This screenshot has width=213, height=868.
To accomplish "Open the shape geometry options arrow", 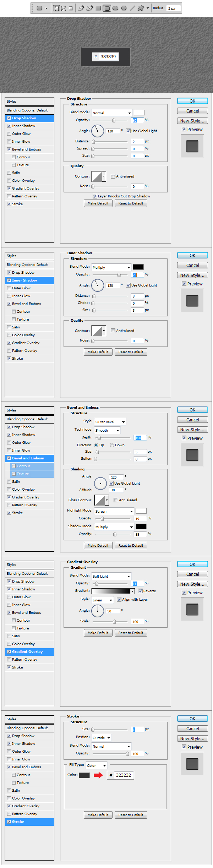I will (148, 8).
